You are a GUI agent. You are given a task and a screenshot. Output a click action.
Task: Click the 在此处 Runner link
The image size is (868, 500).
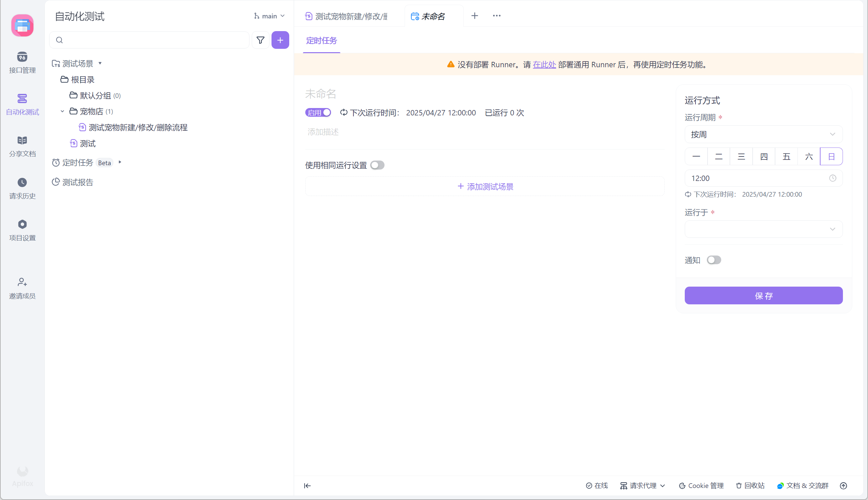544,65
